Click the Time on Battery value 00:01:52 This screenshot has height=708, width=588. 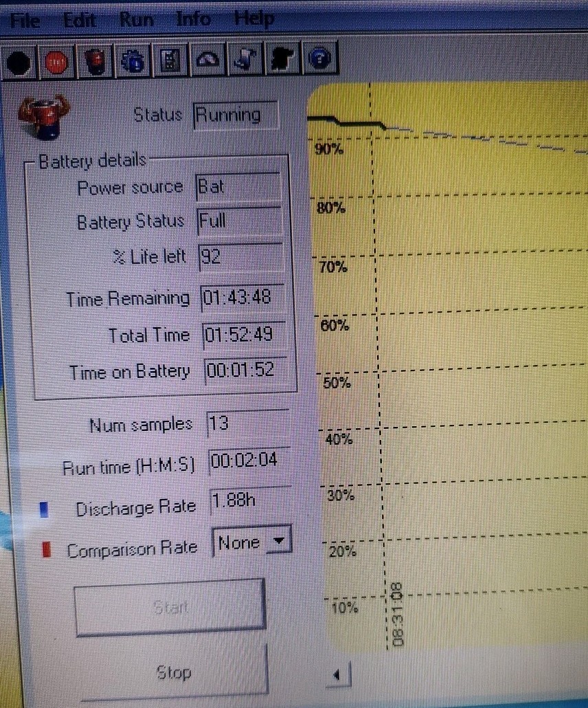pyautogui.click(x=246, y=370)
